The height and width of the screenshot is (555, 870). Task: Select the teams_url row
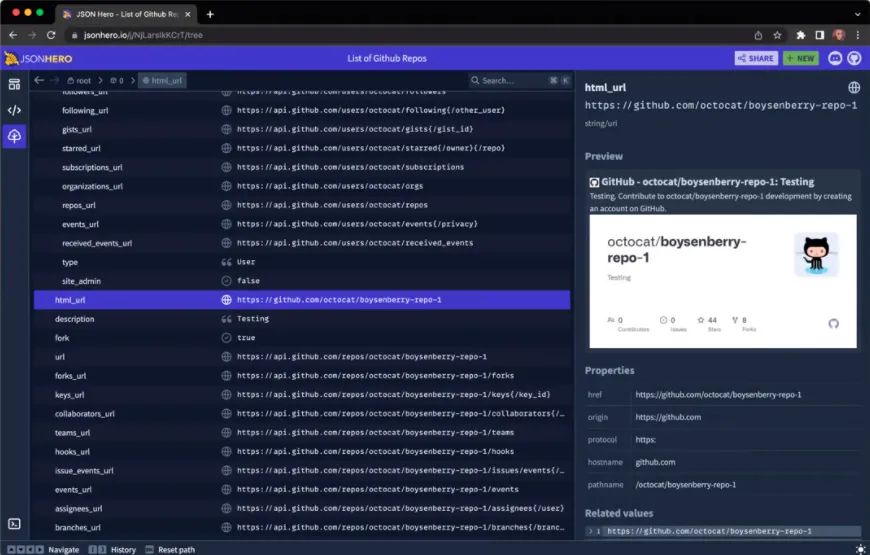pyautogui.click(x=302, y=432)
